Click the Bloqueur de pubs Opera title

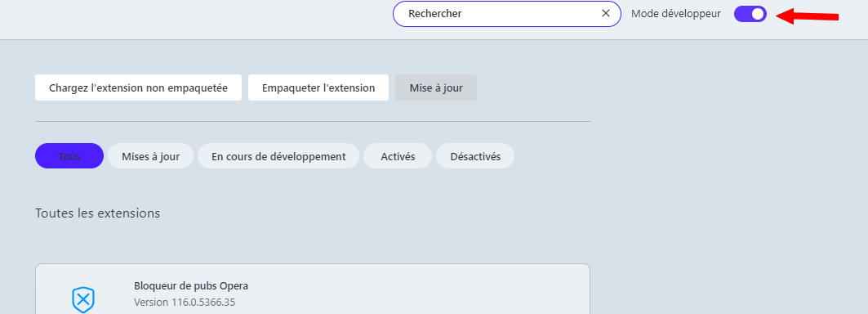pos(191,286)
